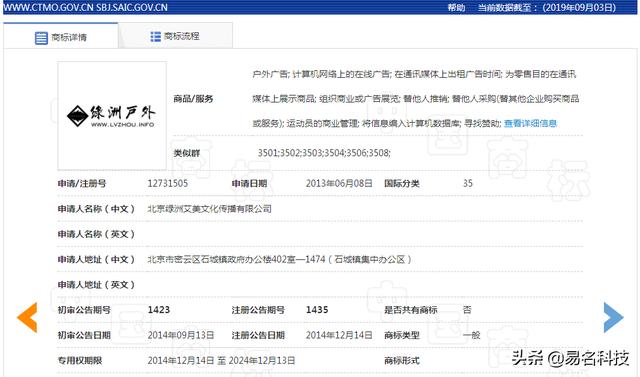Screen dimensions: 640x377
Task: Open the 商标详情 tab
Action: 61,37
